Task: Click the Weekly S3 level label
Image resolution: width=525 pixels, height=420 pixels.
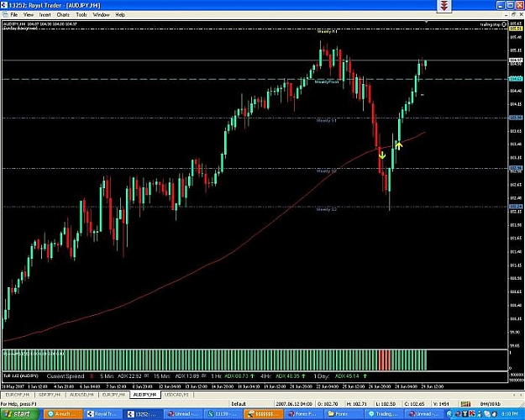Action: point(327,209)
